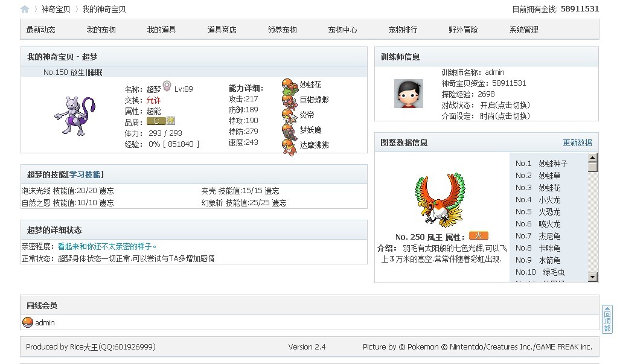Click the pokeball icon beside online admin
Screen dimensions: 617x364
point(28,323)
